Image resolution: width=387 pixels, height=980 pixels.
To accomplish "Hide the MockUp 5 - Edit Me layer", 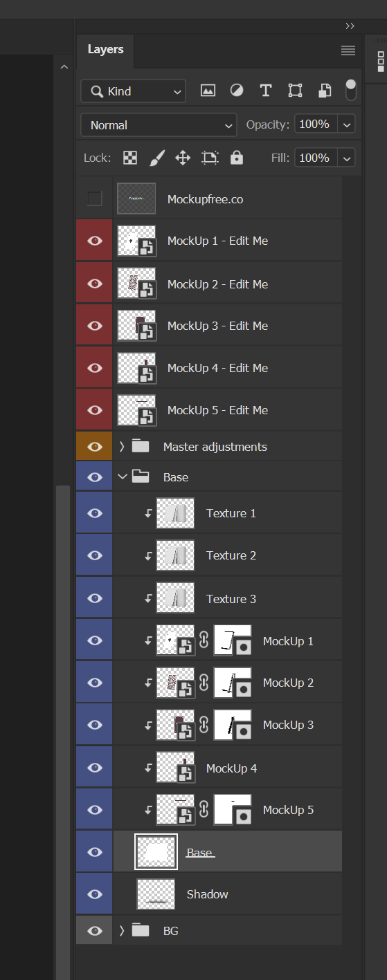I will click(95, 410).
